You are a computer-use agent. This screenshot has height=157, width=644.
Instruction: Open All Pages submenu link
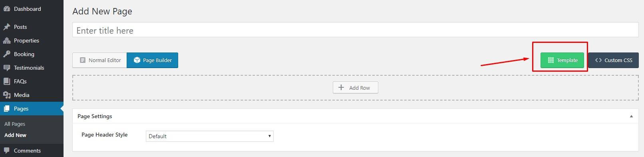pos(15,124)
